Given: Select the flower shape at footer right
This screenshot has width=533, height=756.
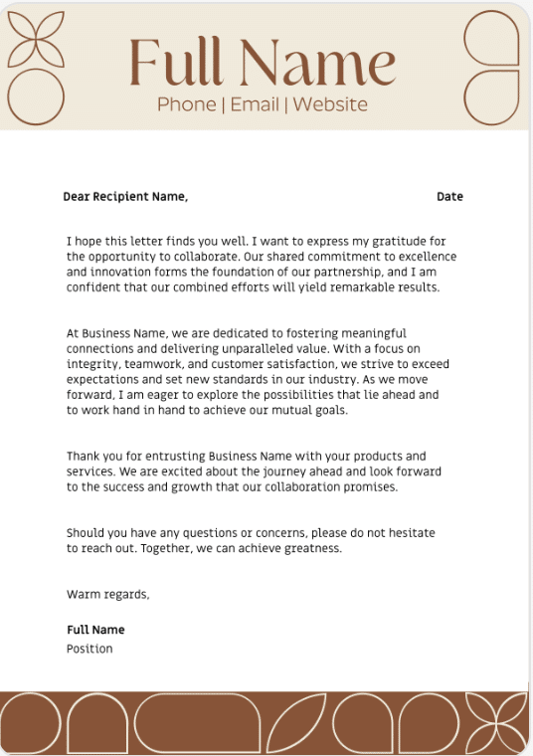Looking at the screenshot, I should click(496, 724).
